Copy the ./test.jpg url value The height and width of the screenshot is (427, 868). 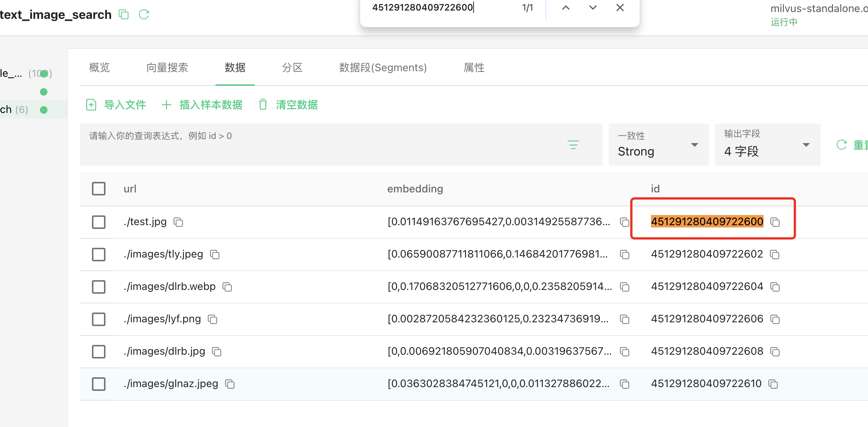point(178,222)
